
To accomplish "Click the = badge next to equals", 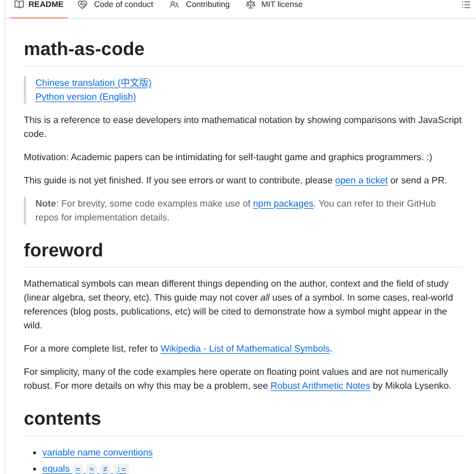I will pyautogui.click(x=77, y=469).
